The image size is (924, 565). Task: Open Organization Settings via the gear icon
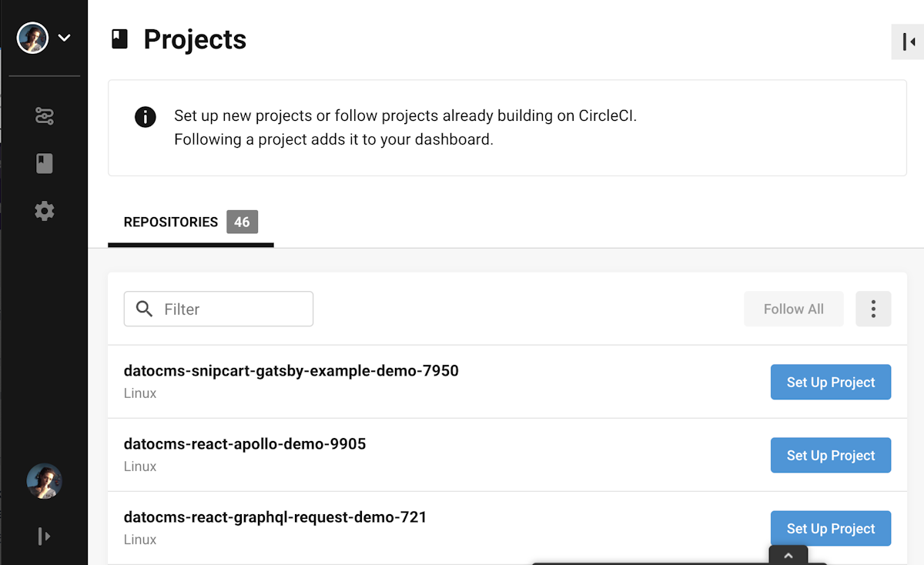(44, 211)
